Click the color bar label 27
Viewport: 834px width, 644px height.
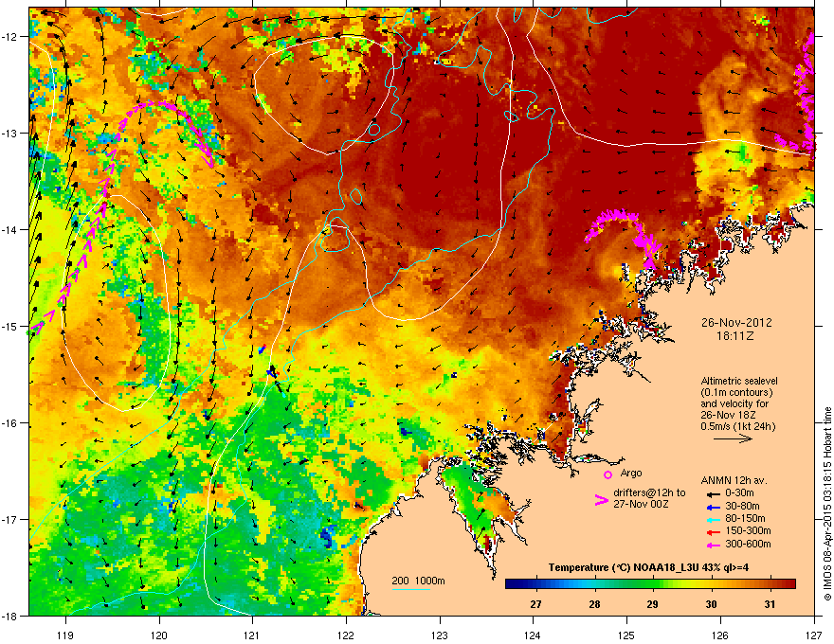pos(535,604)
